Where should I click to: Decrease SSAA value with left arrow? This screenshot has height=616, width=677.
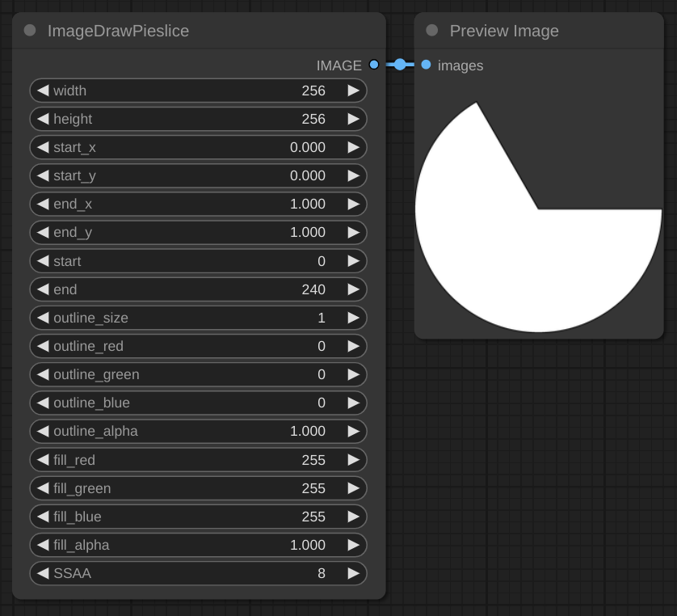click(43, 573)
